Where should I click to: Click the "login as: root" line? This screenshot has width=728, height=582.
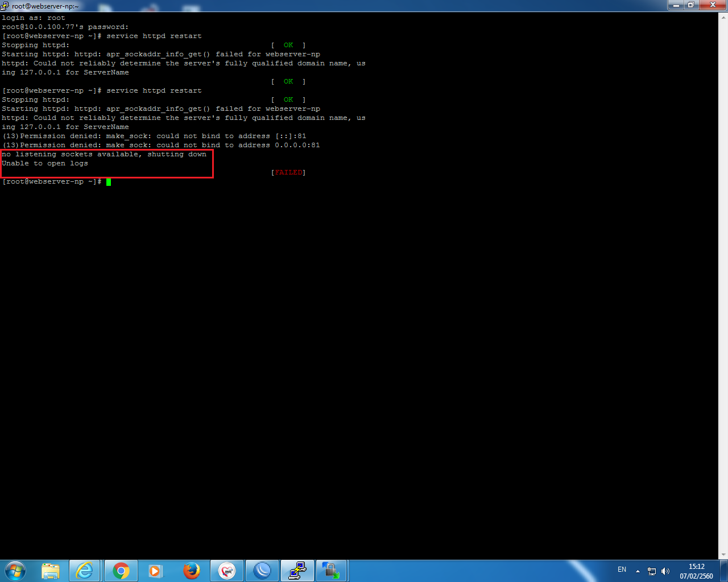34,18
